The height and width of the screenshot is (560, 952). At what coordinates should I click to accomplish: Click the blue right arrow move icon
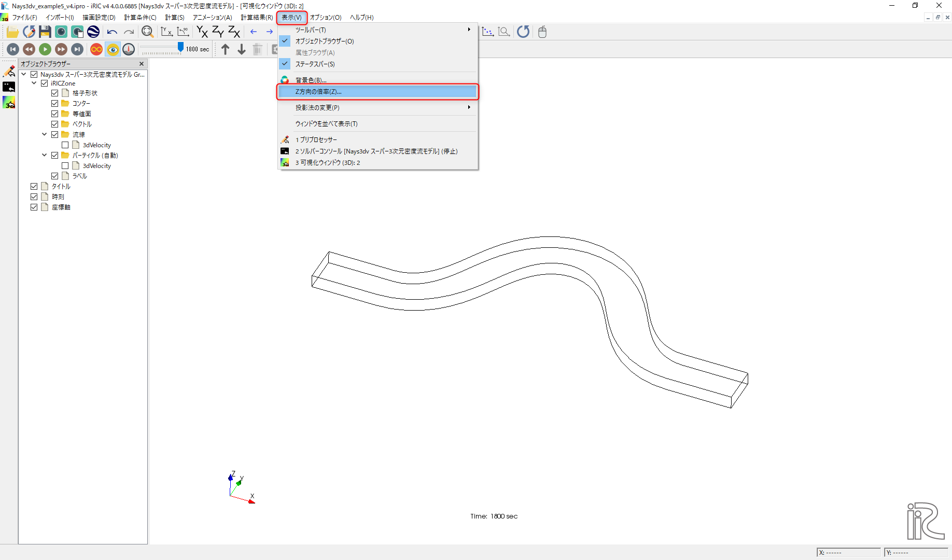coord(270,32)
